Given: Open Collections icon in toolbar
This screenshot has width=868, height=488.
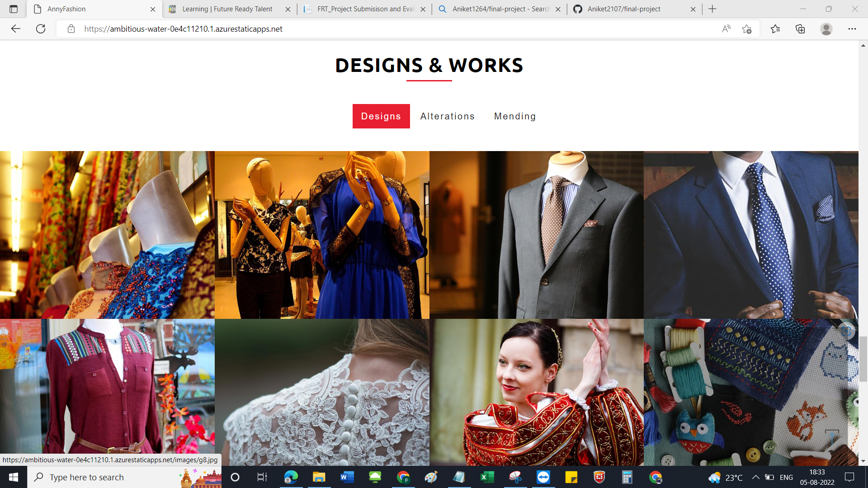Looking at the screenshot, I should [x=800, y=29].
